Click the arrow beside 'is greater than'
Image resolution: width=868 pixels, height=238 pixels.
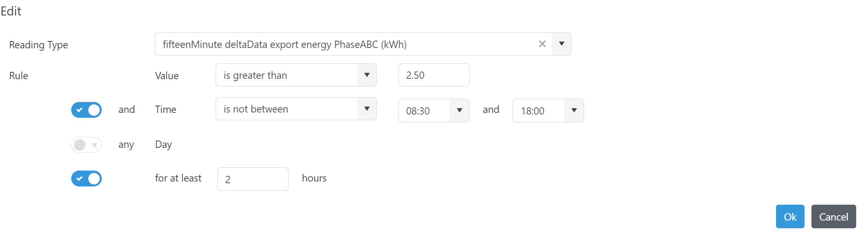tap(367, 75)
